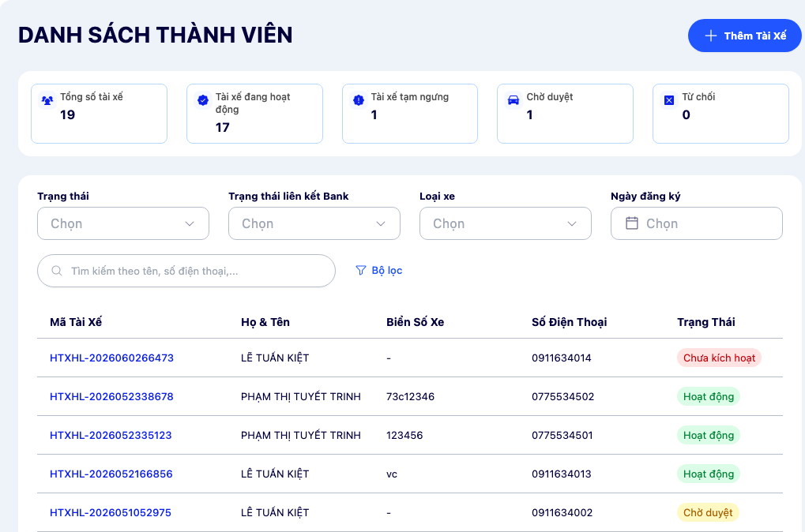Click the calendar icon in Ngày đăng ký
Image resolution: width=805 pixels, height=532 pixels.
[x=632, y=223]
